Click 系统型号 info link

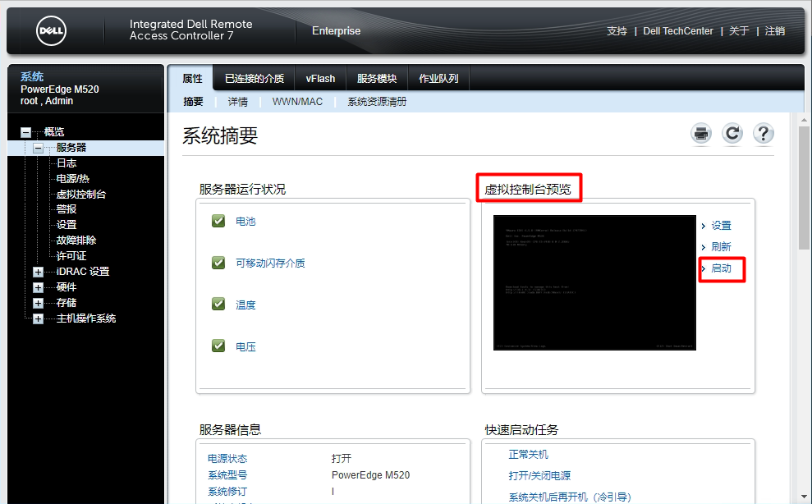pyautogui.click(x=227, y=475)
